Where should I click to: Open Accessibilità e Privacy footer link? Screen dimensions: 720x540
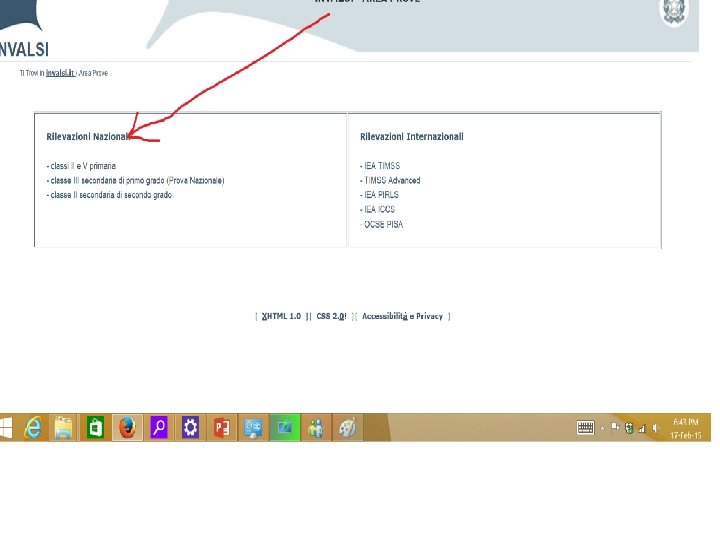[402, 316]
